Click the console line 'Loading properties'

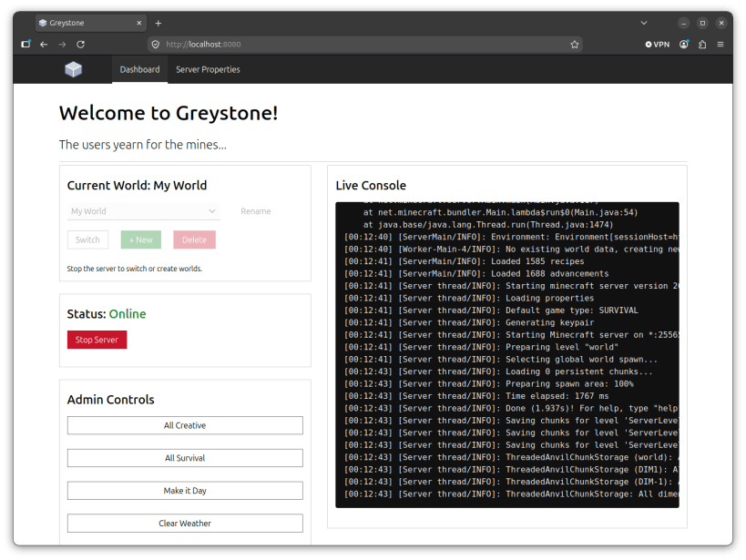549,299
